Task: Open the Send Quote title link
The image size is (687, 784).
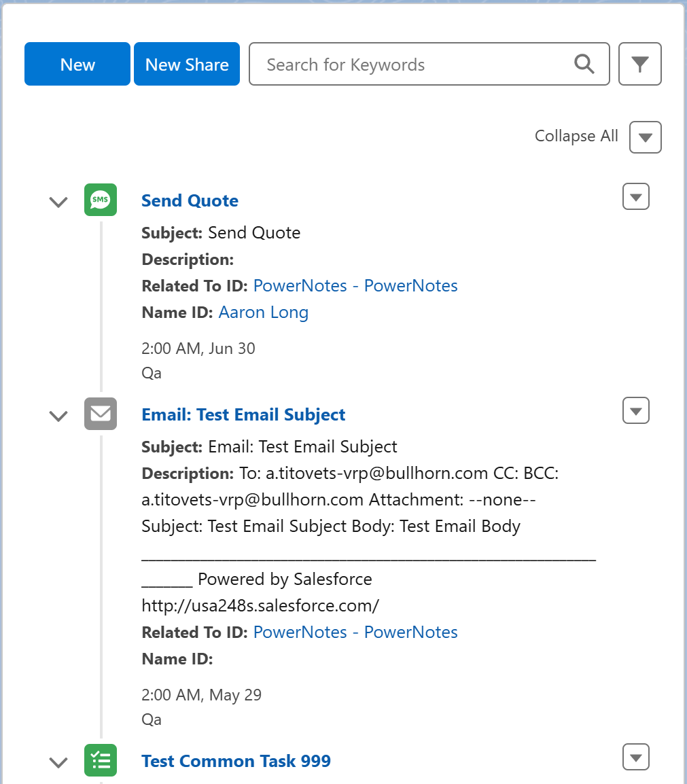Action: pos(190,200)
